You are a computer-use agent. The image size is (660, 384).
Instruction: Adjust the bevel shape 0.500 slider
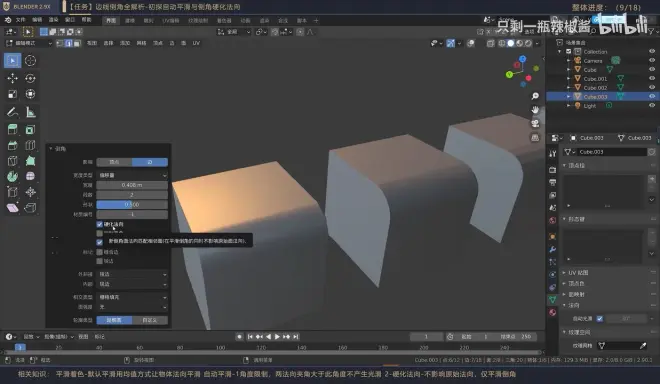(x=132, y=205)
